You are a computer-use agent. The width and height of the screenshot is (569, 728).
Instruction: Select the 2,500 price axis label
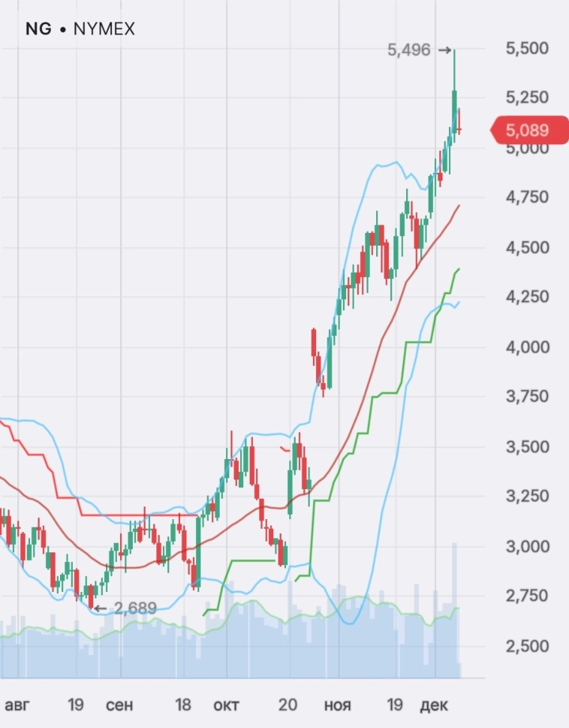pos(527,646)
